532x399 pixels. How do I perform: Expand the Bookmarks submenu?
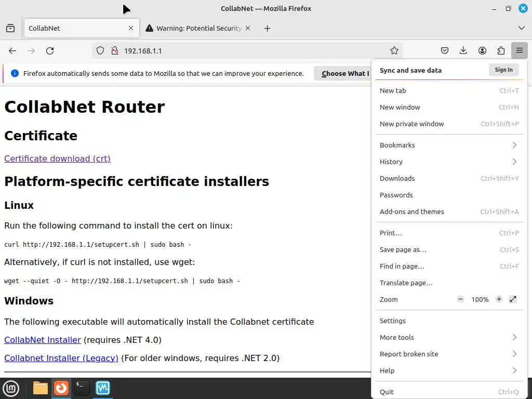click(449, 145)
